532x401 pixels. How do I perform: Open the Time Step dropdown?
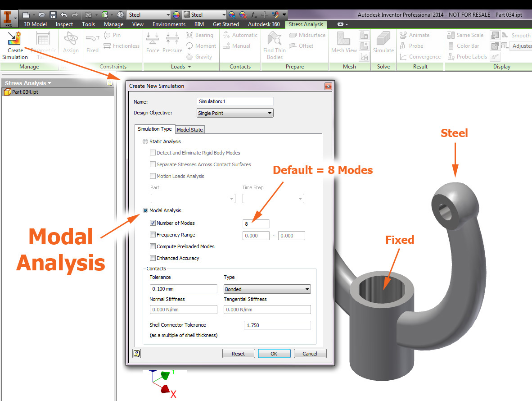pos(273,198)
